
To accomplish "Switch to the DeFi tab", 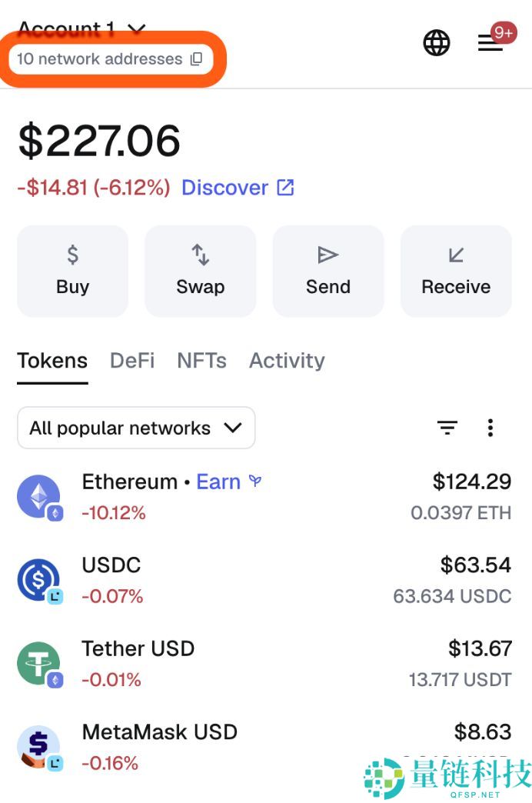I will point(131,361).
